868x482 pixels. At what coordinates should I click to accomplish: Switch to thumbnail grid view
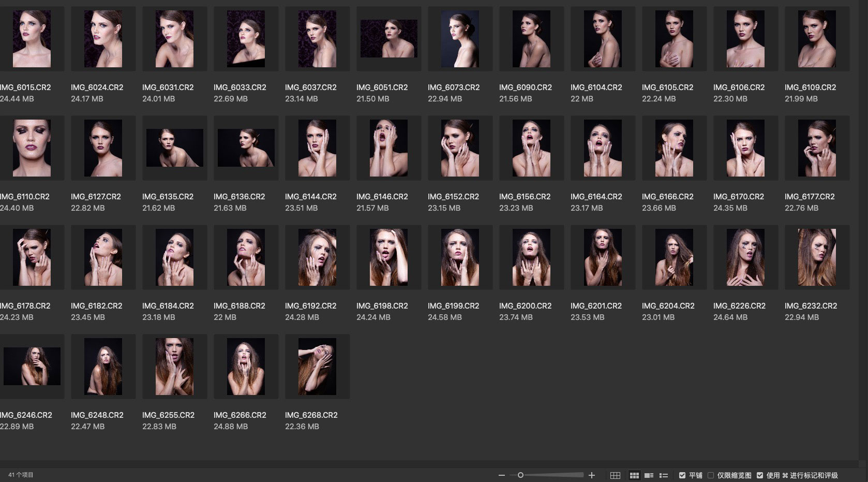pyautogui.click(x=634, y=475)
